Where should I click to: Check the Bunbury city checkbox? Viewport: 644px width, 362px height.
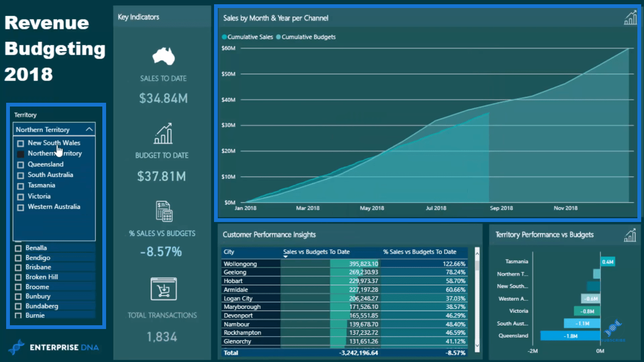[18, 296]
